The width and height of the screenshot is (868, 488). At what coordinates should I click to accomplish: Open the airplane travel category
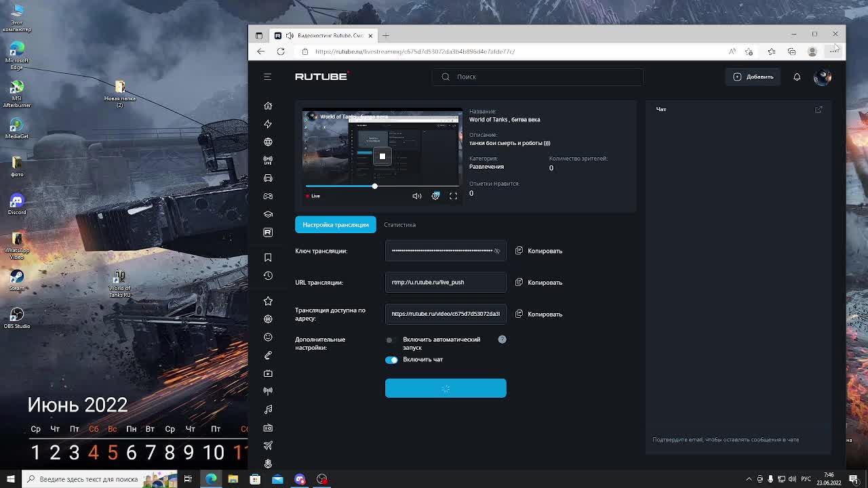[x=268, y=445]
